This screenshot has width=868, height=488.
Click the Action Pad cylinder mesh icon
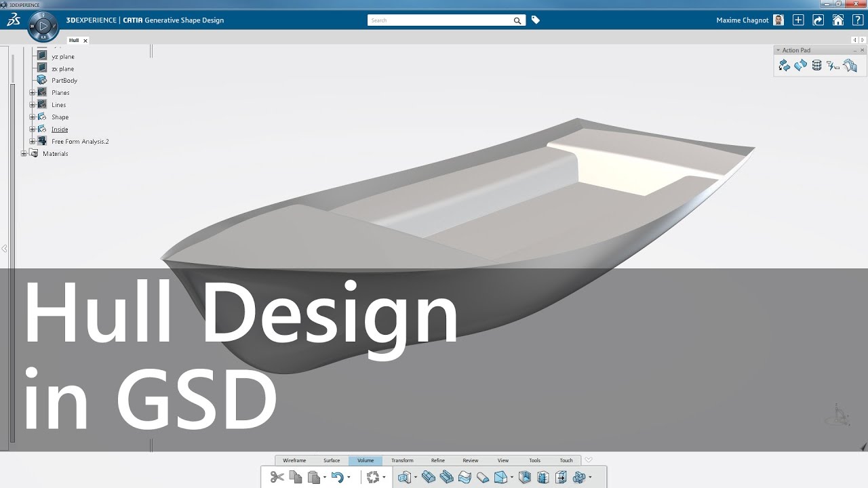coord(816,65)
